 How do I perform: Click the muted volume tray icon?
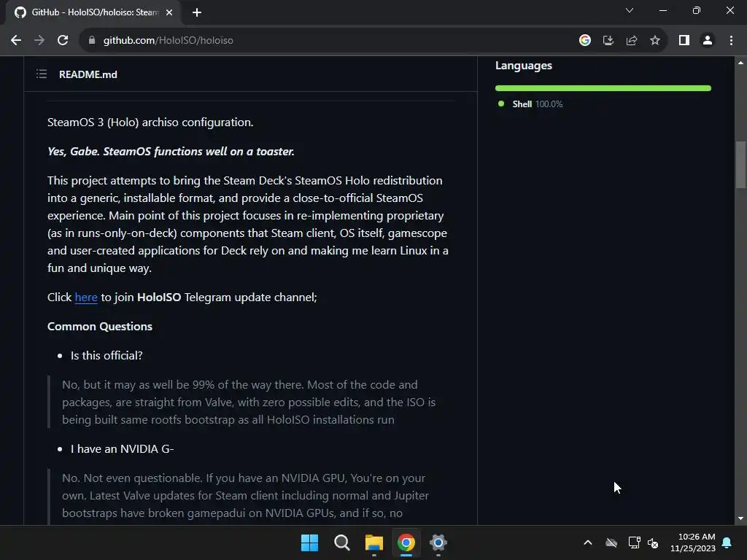(x=653, y=542)
